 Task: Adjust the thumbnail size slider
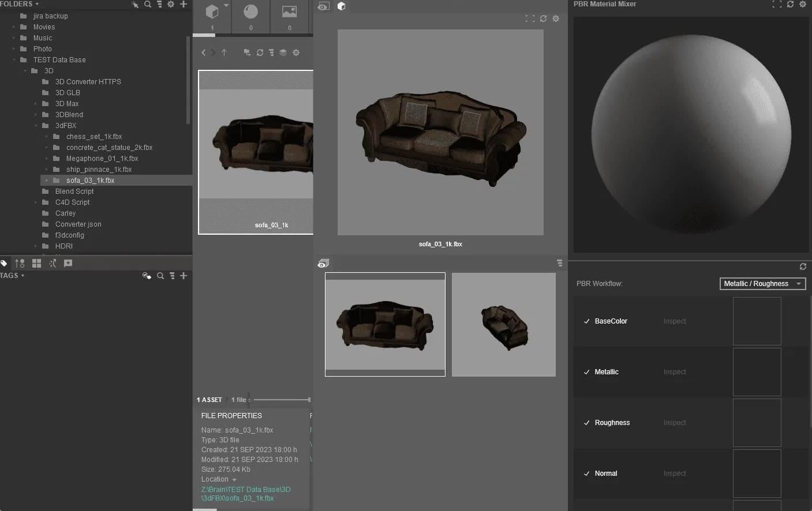click(282, 400)
